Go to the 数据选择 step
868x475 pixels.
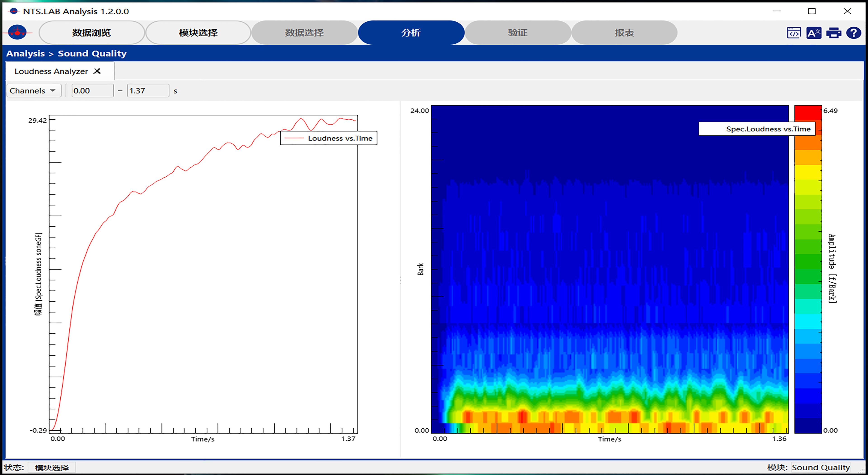pyautogui.click(x=304, y=33)
